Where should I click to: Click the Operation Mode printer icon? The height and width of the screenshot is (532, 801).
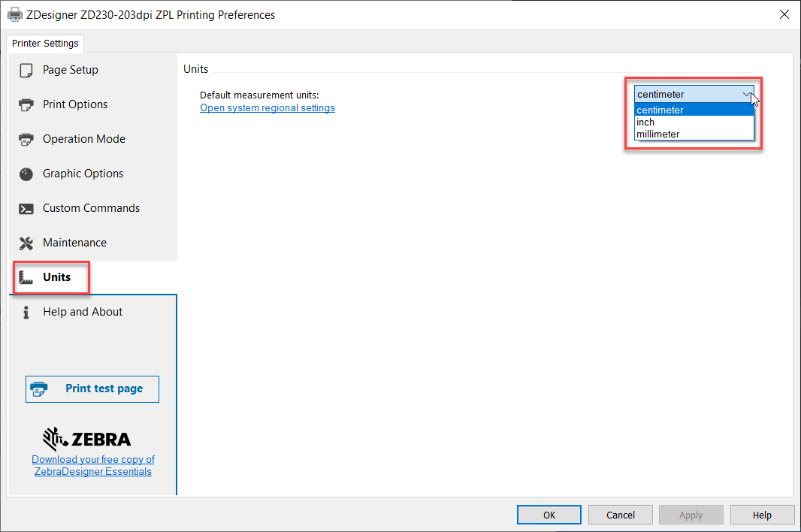(x=26, y=139)
